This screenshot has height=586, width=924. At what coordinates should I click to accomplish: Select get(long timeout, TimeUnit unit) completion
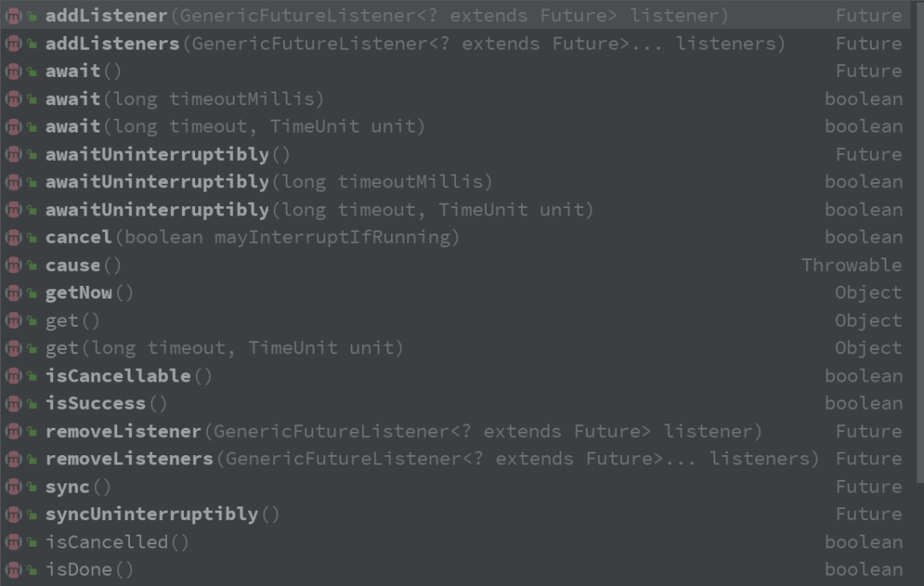[223, 348]
